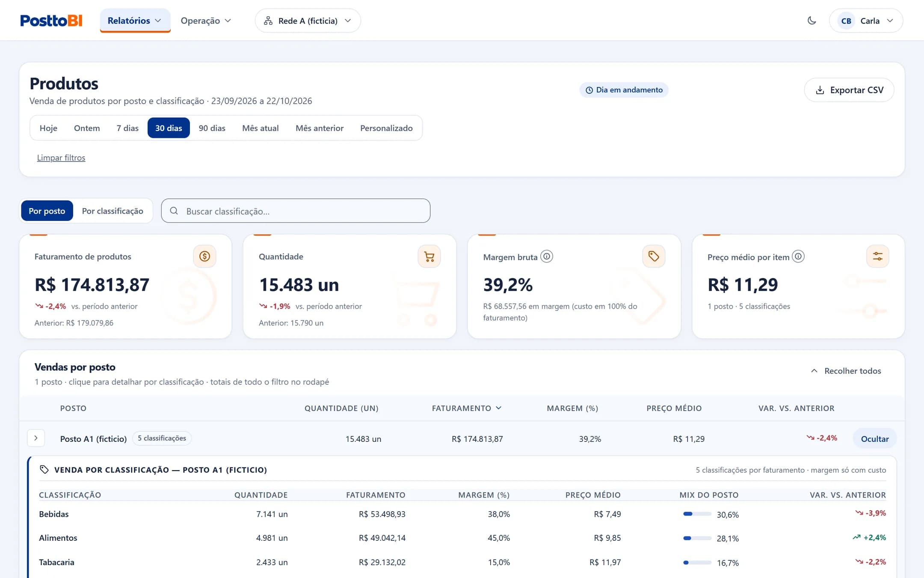Image resolution: width=924 pixels, height=578 pixels.
Task: Open the Relatórios dropdown menu
Action: (x=135, y=21)
